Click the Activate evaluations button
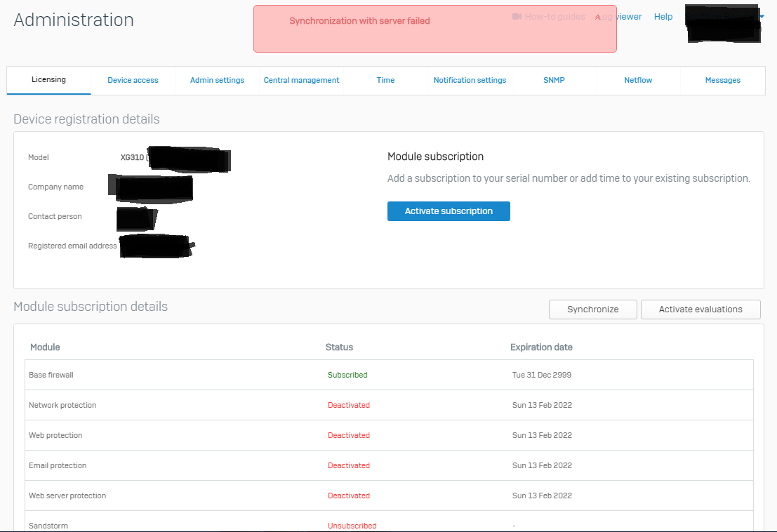 [x=700, y=310]
